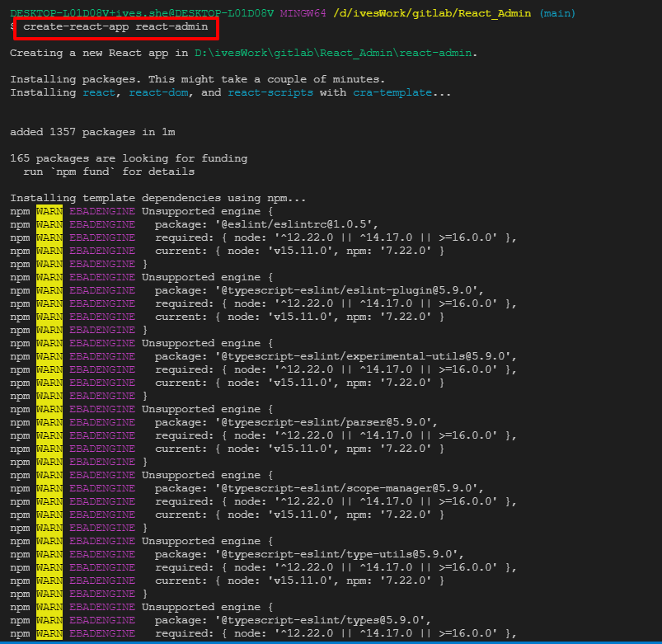Image resolution: width=662 pixels, height=644 pixels.
Task: Click 'Creating a new React app in' text
Action: click(x=99, y=54)
